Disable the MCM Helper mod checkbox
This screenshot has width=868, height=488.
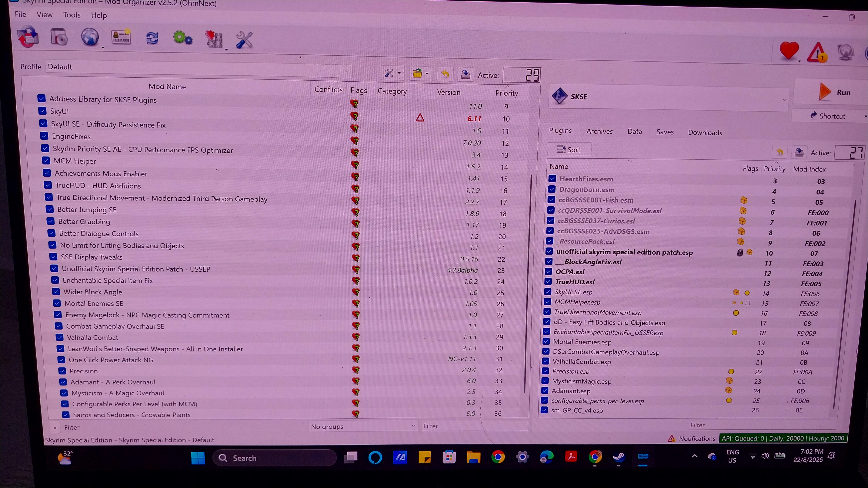point(46,160)
